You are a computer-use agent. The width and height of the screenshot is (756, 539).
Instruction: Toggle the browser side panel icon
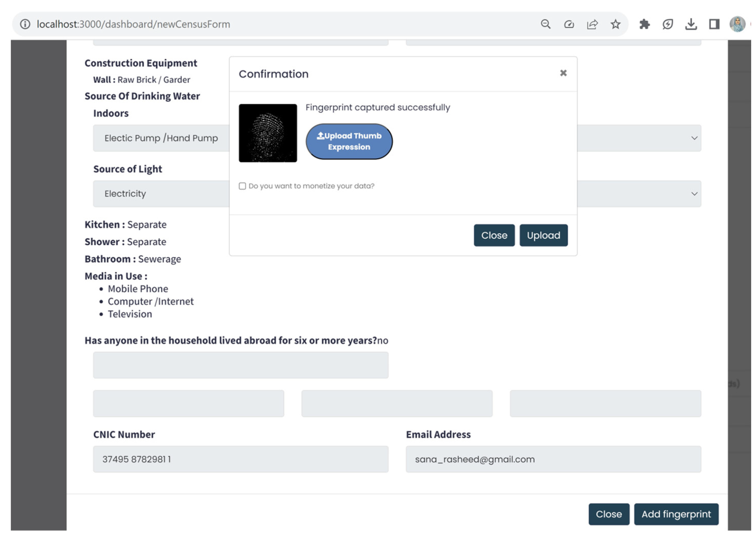pyautogui.click(x=714, y=24)
